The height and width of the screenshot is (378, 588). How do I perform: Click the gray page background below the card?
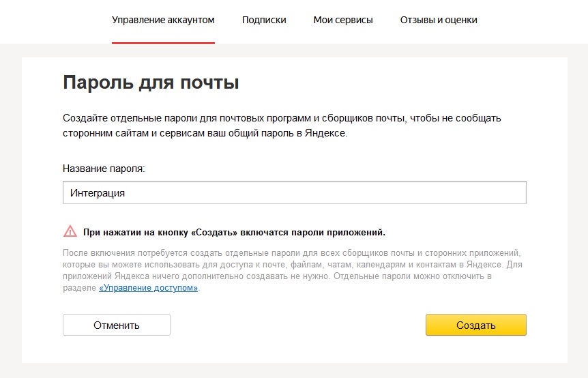295,370
